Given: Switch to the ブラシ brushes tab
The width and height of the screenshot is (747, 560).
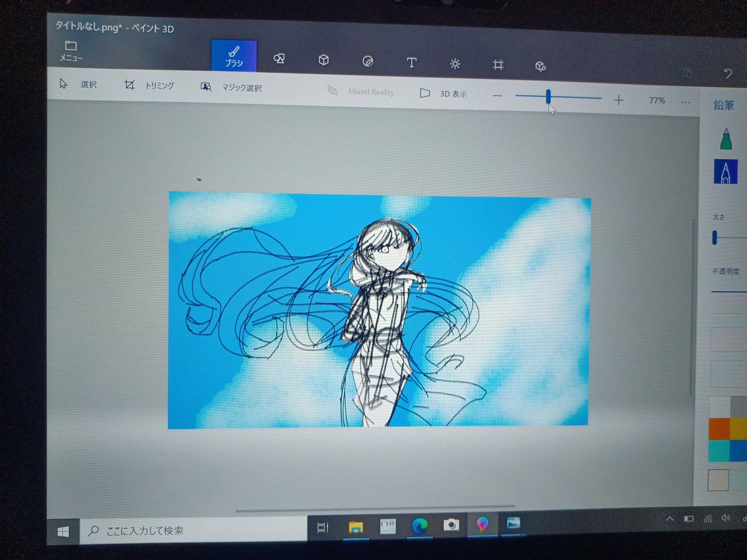Looking at the screenshot, I should [x=233, y=56].
